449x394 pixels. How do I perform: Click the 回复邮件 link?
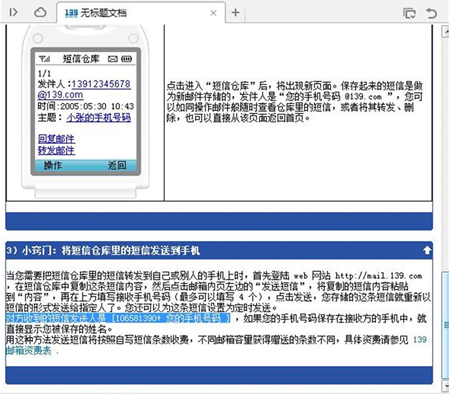[56, 139]
